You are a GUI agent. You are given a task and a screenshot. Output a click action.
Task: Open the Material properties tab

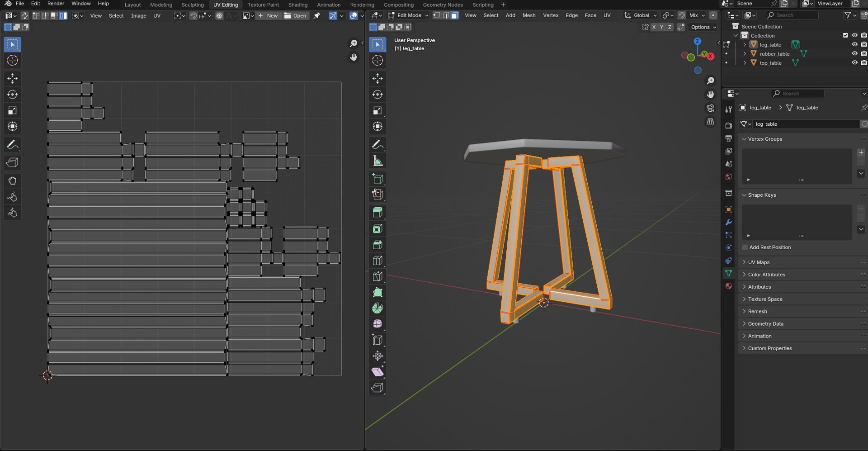pyautogui.click(x=728, y=286)
